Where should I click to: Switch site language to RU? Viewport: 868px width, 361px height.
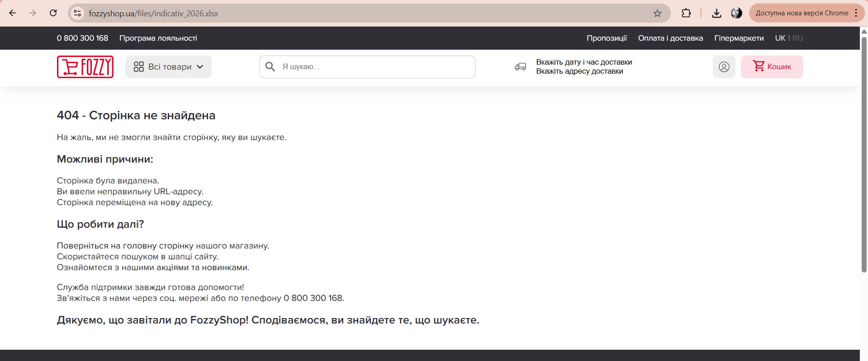tap(797, 38)
